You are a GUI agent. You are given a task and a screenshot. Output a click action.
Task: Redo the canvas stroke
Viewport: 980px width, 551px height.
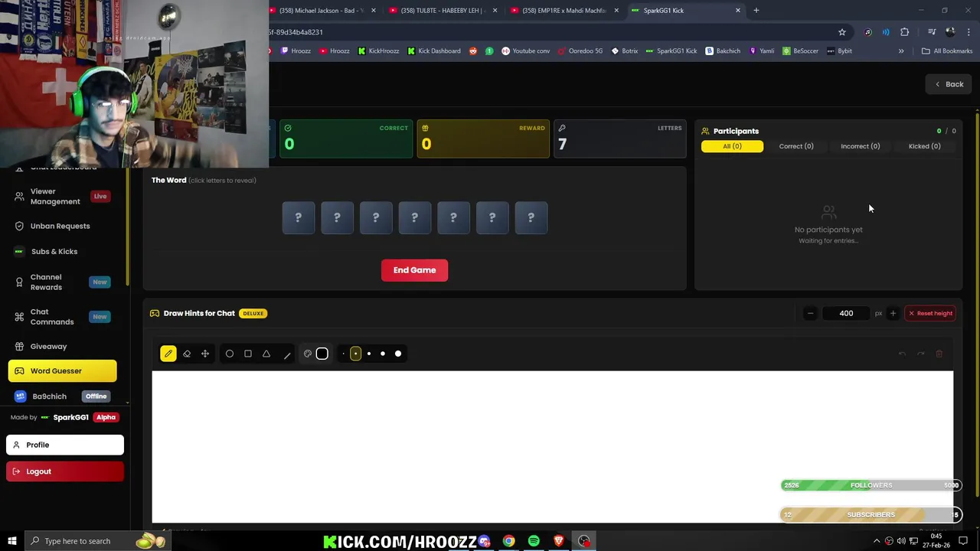tap(920, 354)
